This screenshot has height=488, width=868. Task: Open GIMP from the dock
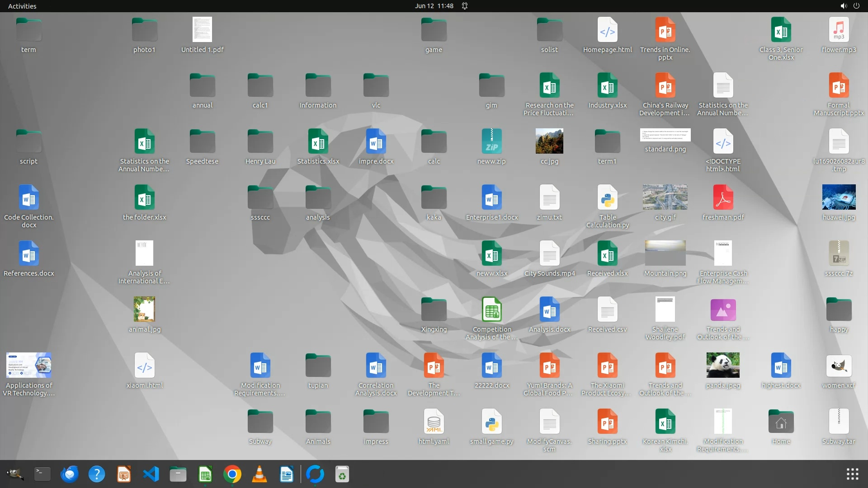point(15,474)
